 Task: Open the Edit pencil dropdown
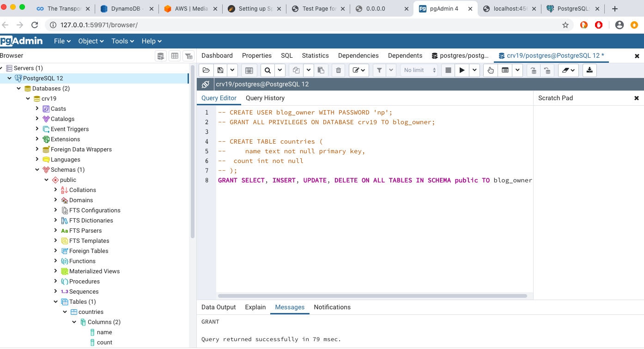(x=358, y=70)
